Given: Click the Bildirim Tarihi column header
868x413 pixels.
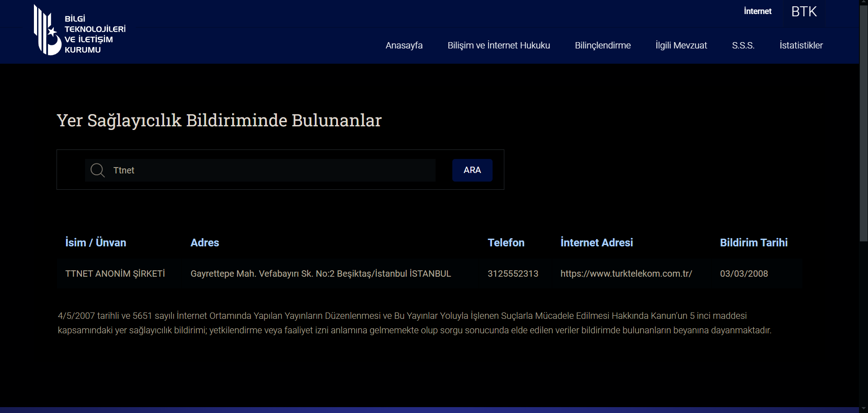Looking at the screenshot, I should click(x=754, y=243).
